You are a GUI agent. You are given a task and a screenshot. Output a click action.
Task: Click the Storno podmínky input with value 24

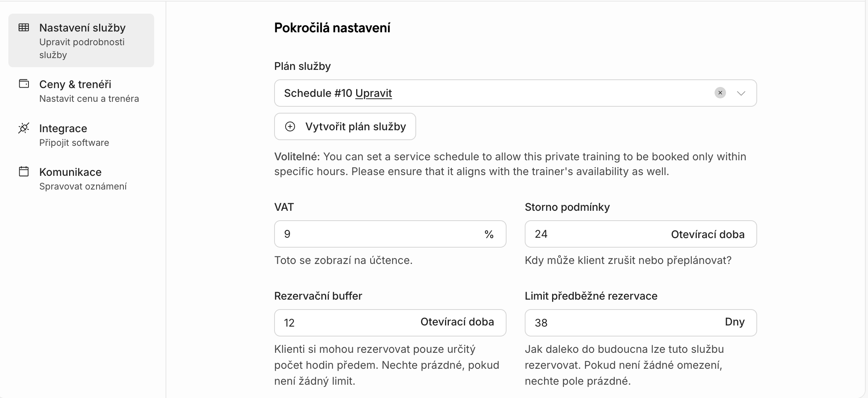click(592, 234)
